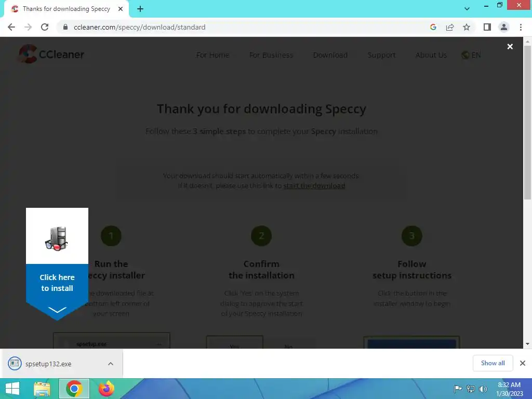Click the Confirm the installation heading

pos(261,270)
